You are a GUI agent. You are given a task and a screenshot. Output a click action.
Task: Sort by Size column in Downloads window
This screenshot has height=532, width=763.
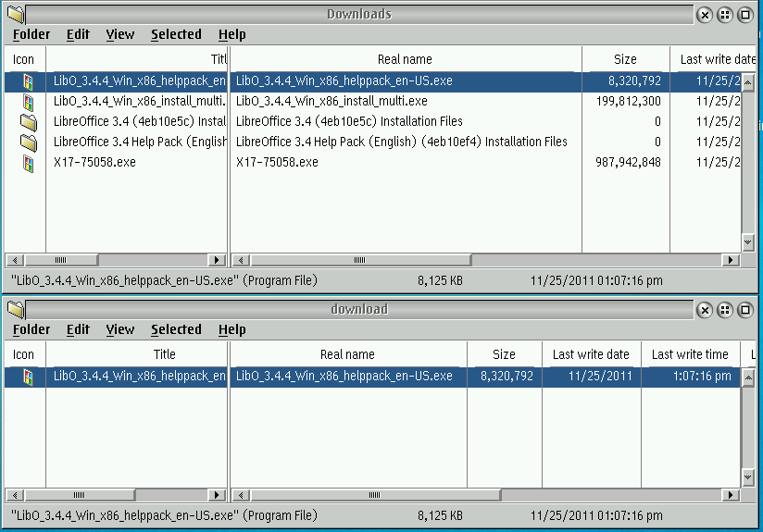[625, 59]
